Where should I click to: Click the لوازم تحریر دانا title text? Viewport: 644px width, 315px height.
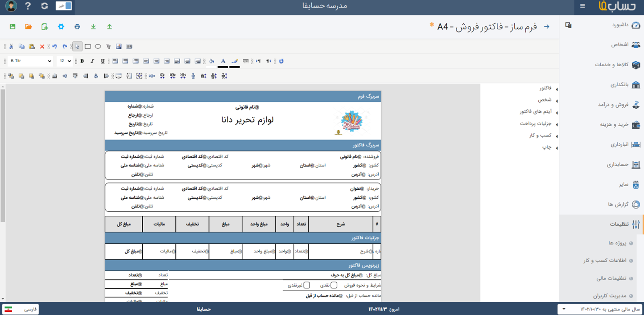pos(247,120)
